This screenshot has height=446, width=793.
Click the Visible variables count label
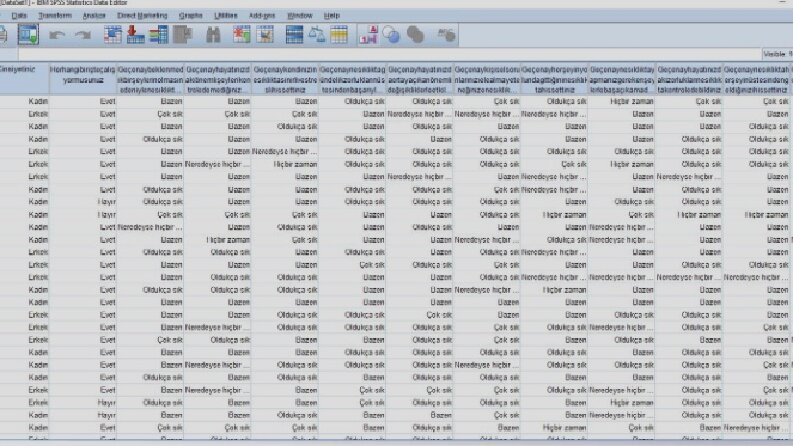(x=778, y=54)
